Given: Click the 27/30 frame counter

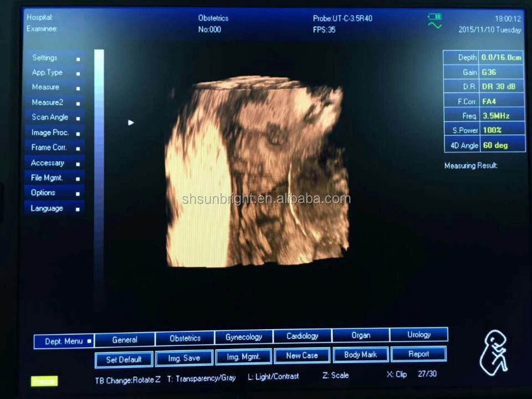Looking at the screenshot, I should (x=427, y=374).
